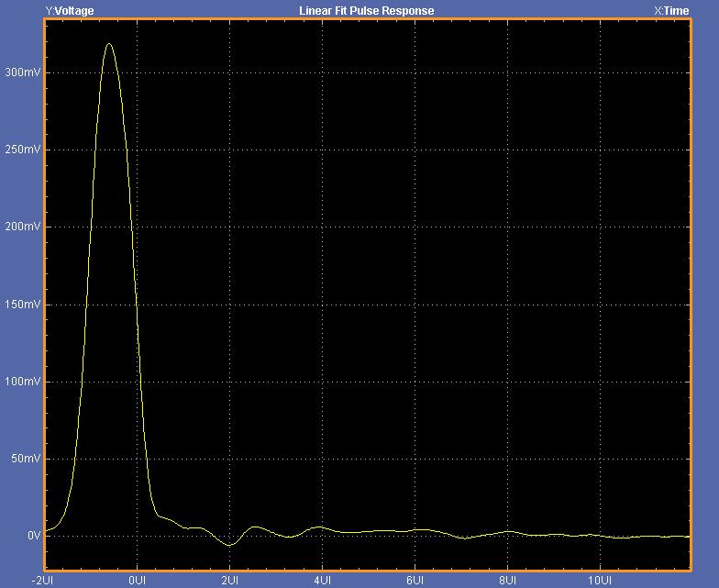Select the 0V Y-axis label

click(33, 536)
